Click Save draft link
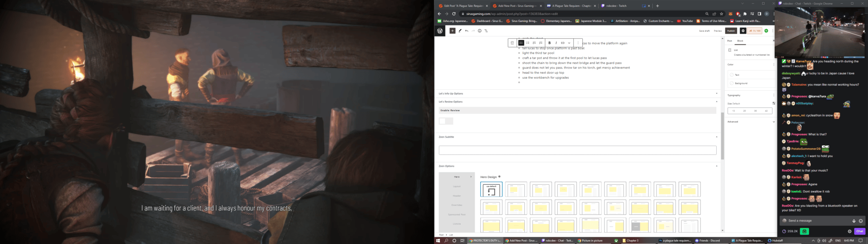The height and width of the screenshot is (244, 868). click(x=704, y=31)
